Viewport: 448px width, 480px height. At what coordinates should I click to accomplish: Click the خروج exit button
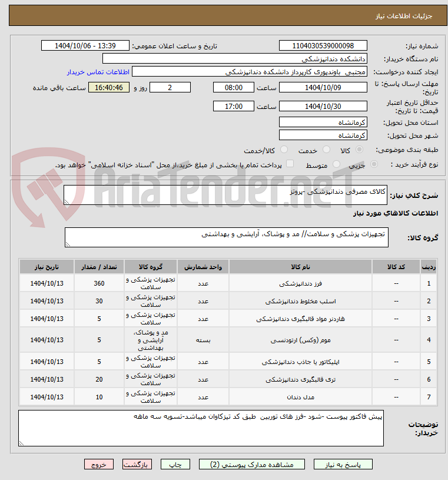(x=99, y=464)
